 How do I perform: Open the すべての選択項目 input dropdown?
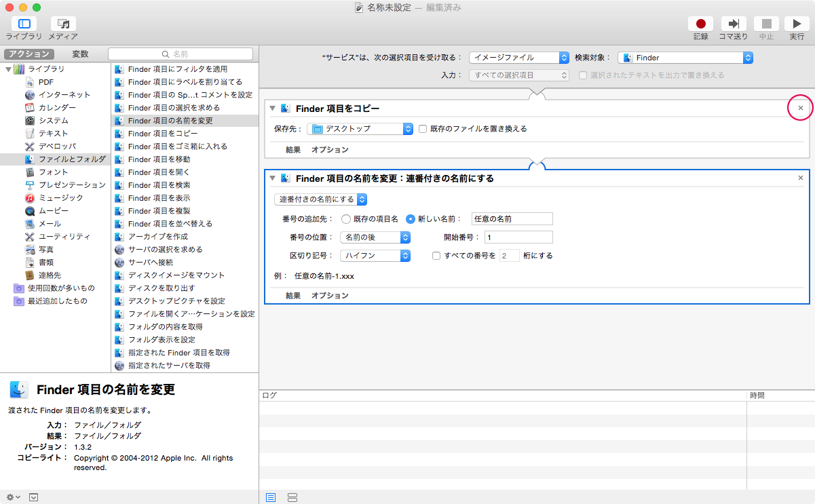click(519, 75)
